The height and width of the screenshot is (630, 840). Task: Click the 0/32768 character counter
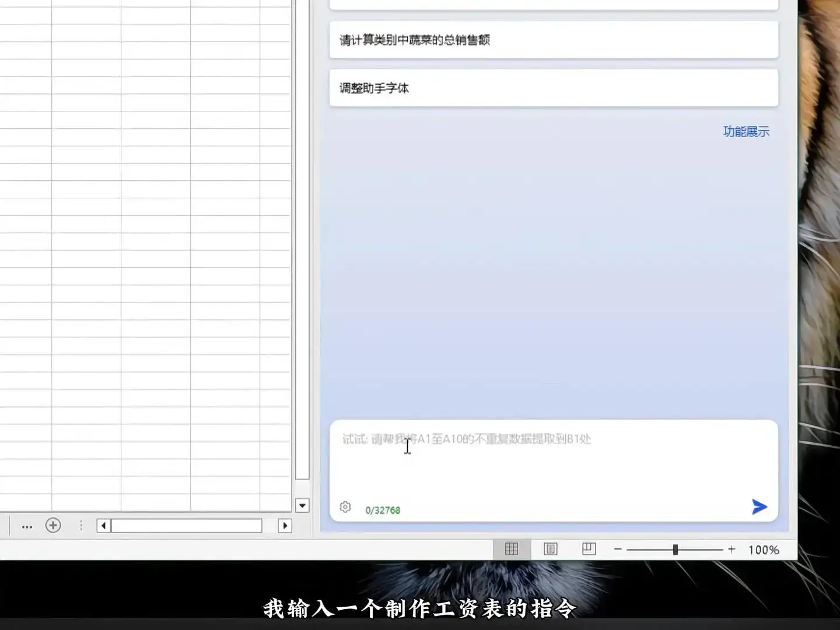[383, 509]
